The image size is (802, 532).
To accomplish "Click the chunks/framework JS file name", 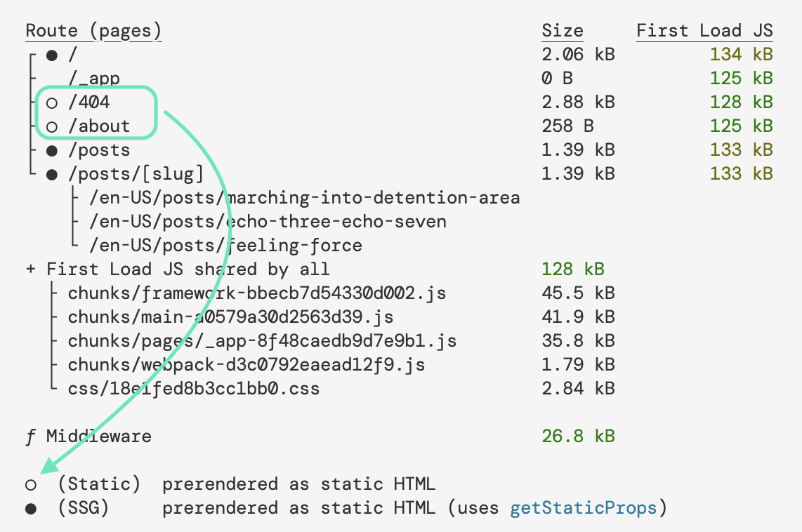I will click(x=256, y=293).
